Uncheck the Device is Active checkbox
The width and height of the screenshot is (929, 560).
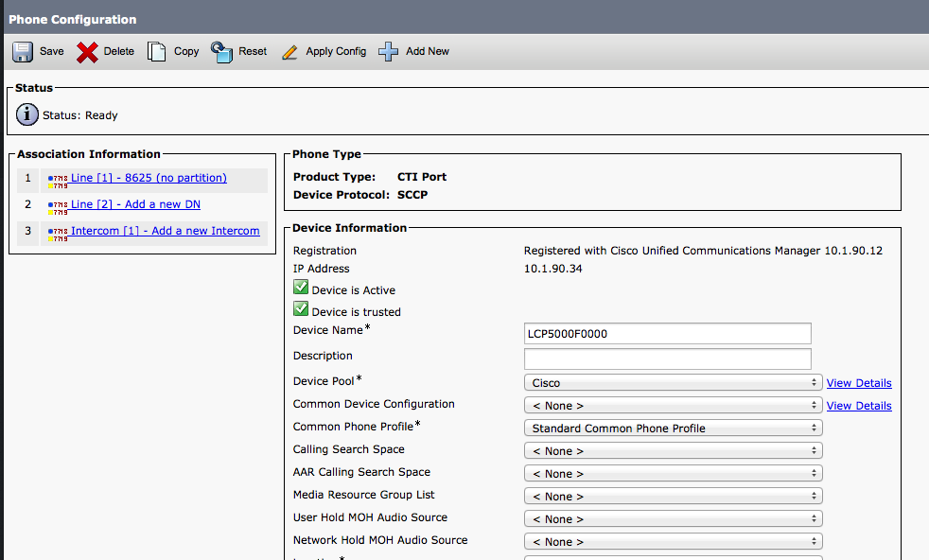(300, 289)
